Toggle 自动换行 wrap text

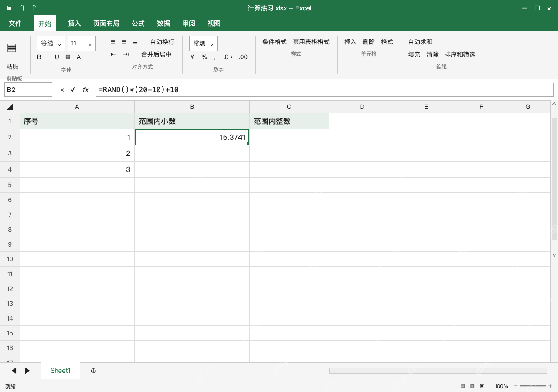(162, 42)
